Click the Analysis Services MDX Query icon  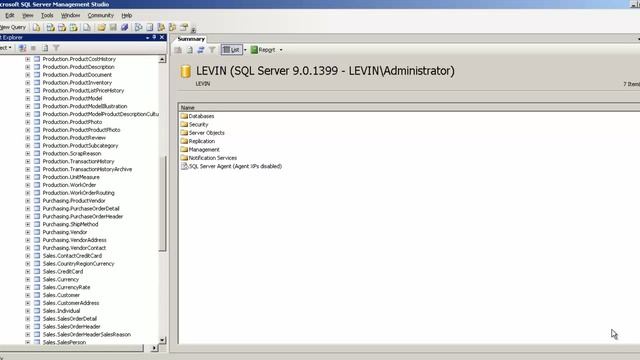tap(50, 27)
